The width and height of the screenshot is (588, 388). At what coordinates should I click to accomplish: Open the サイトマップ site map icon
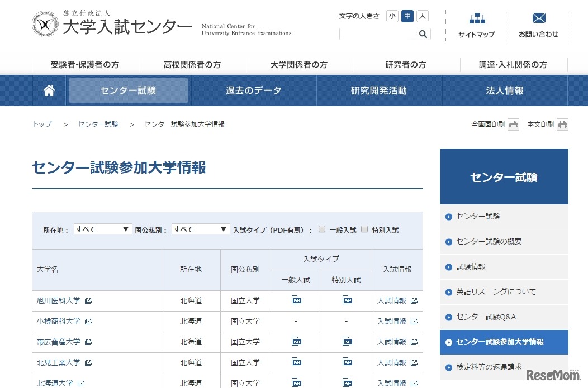coord(476,18)
